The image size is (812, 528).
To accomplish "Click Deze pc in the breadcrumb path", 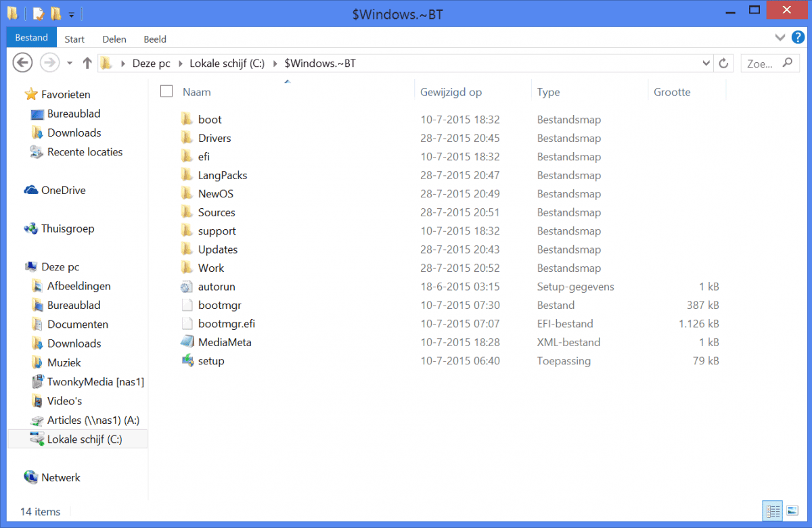I will coord(151,64).
